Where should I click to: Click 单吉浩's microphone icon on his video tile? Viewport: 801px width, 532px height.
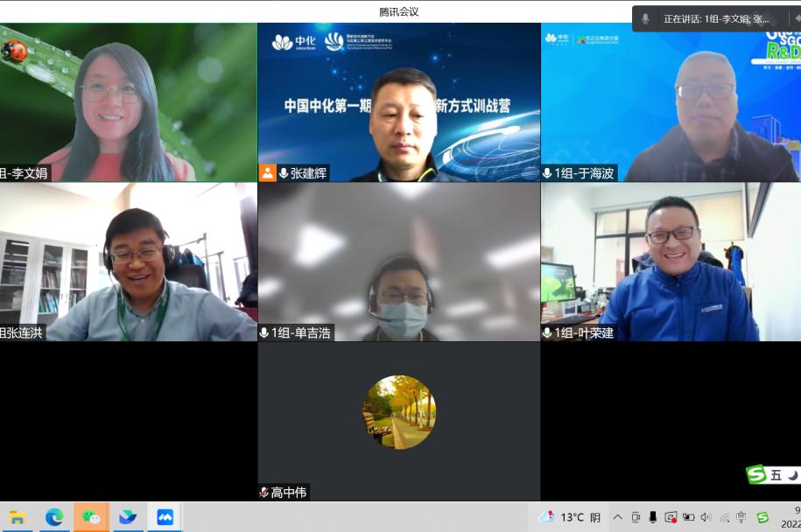tap(264, 332)
